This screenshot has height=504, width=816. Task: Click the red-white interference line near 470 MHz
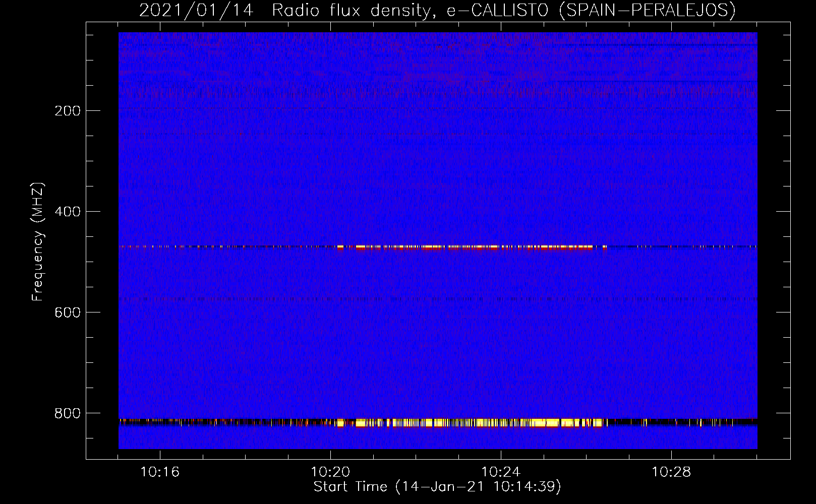(472, 247)
